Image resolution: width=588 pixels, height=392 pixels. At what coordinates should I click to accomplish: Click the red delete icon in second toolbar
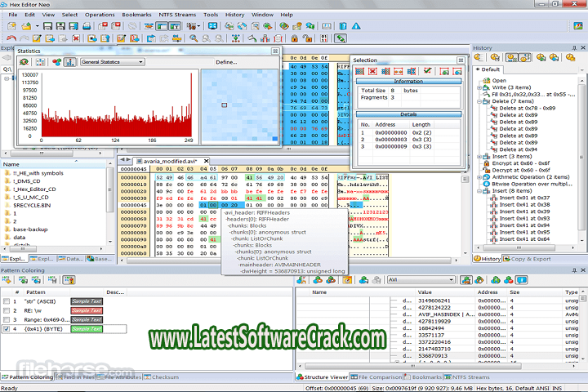[x=76, y=38]
